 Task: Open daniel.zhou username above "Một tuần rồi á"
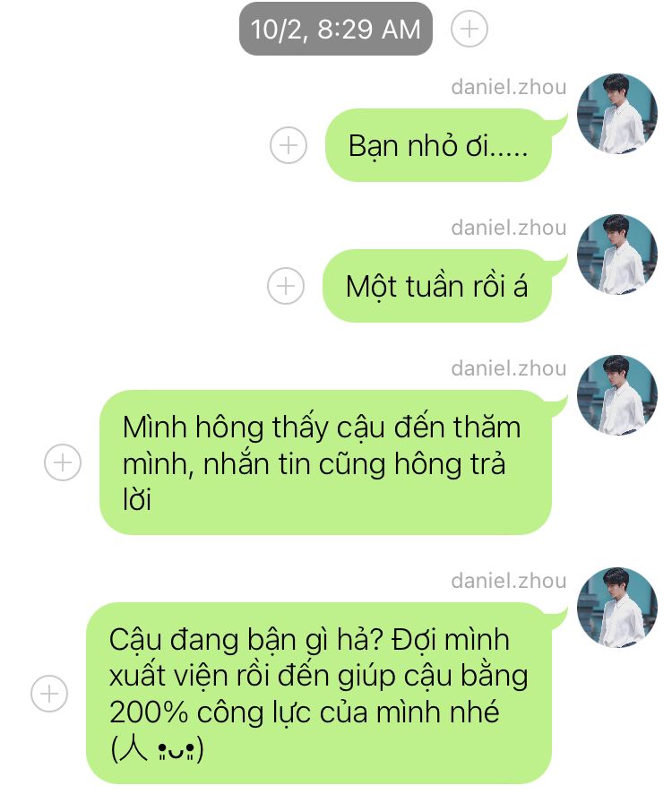pyautogui.click(x=509, y=228)
